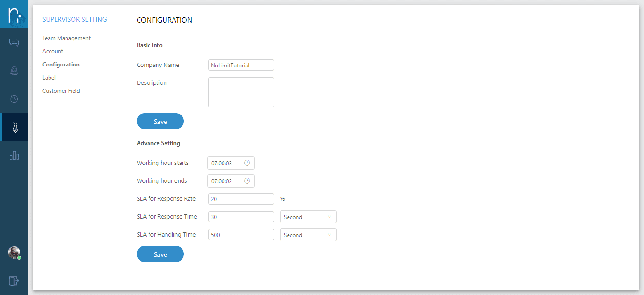Viewport: 644px width, 295px height.
Task: Expand SLA for Handling Time unit dropdown
Action: [x=308, y=235]
